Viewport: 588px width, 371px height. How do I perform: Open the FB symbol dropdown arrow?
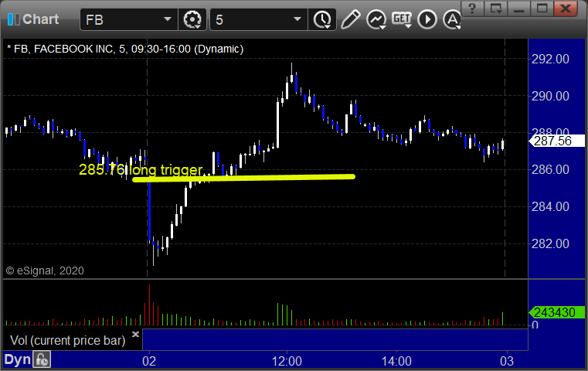coord(167,19)
